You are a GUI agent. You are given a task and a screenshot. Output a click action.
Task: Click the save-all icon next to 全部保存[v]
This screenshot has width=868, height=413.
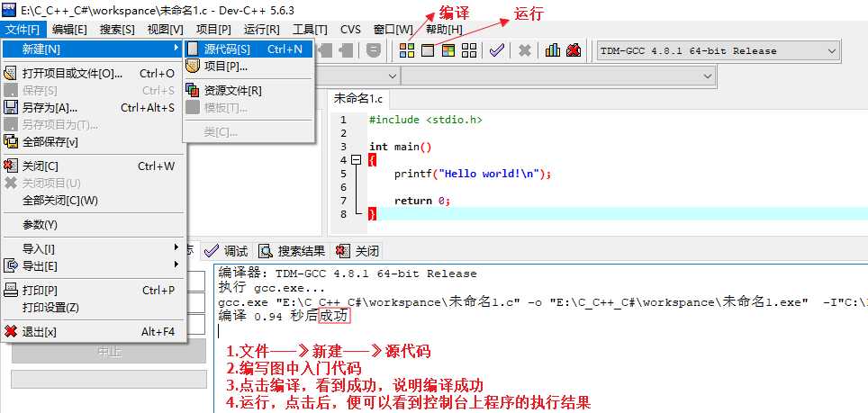click(11, 142)
